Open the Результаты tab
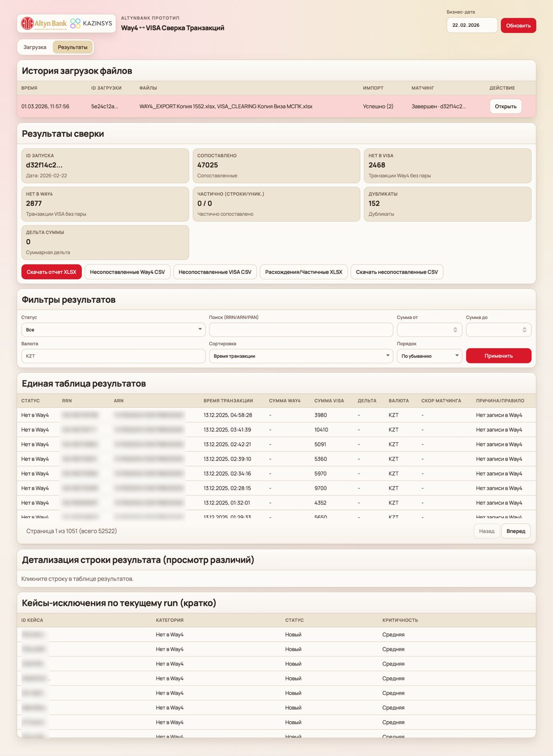The width and height of the screenshot is (553, 756). [x=72, y=47]
